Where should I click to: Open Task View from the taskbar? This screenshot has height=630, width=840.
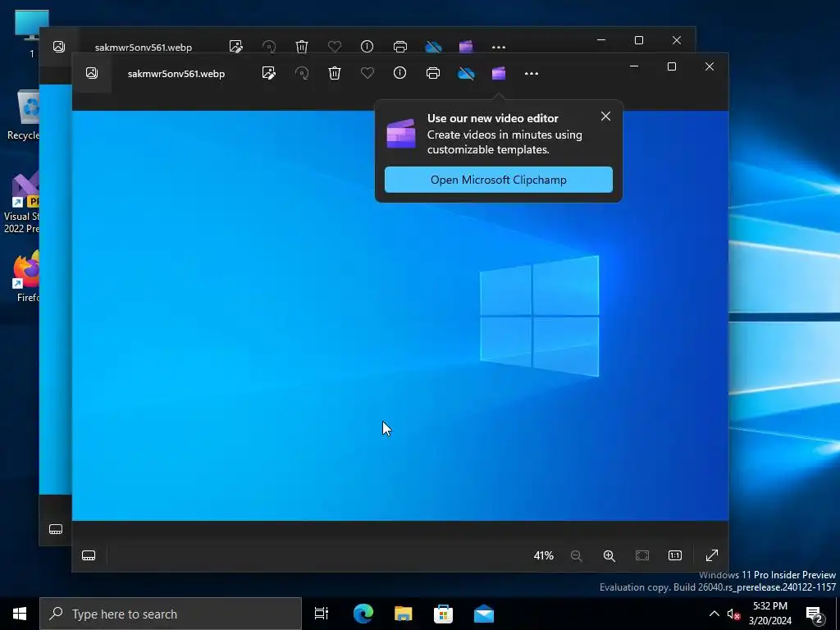pos(322,614)
